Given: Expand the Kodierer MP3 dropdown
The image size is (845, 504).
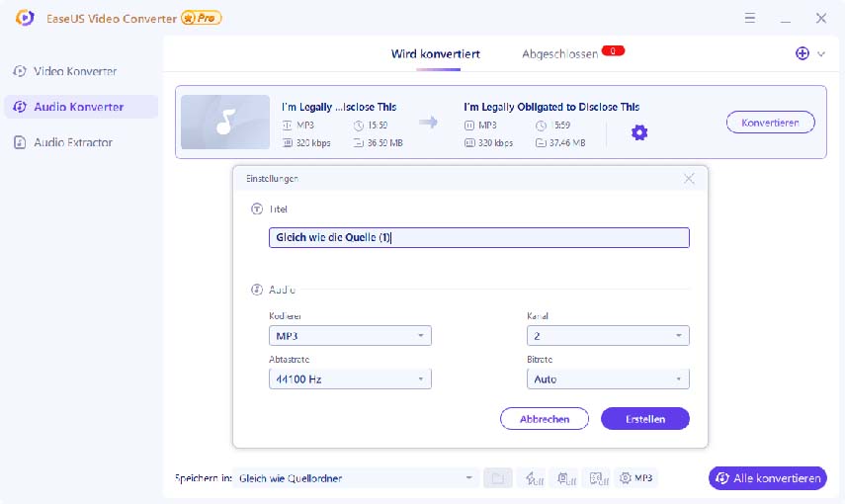Looking at the screenshot, I should [350, 336].
